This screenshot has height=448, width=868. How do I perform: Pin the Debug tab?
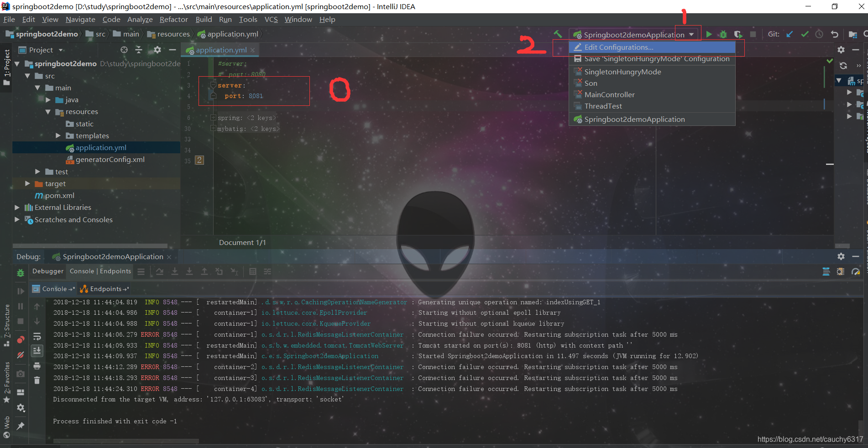coord(21,426)
